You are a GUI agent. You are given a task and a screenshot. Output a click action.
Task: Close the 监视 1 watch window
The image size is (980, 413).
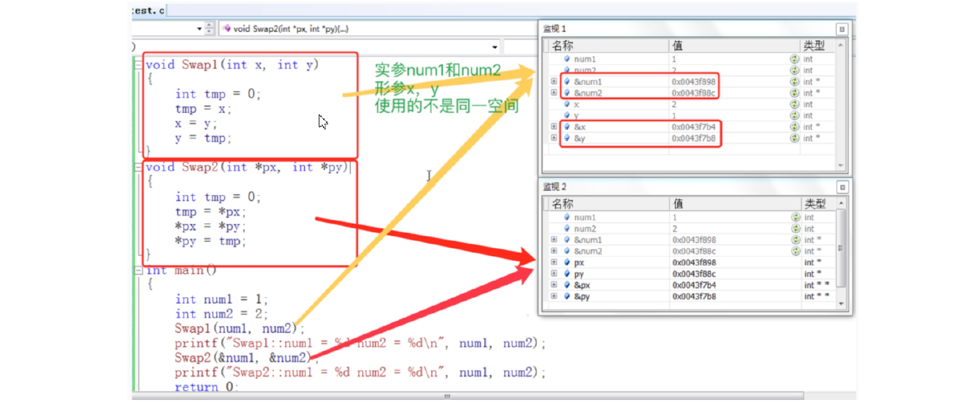(841, 29)
